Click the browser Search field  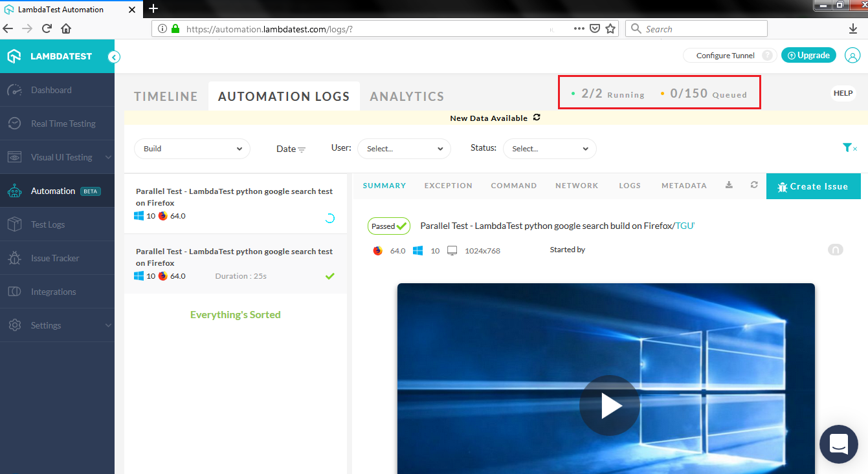696,28
